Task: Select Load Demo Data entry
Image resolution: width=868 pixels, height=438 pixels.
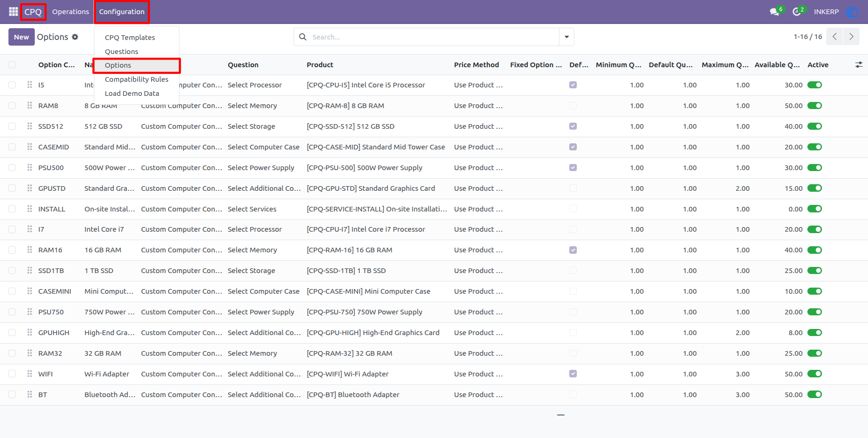Action: (132, 94)
